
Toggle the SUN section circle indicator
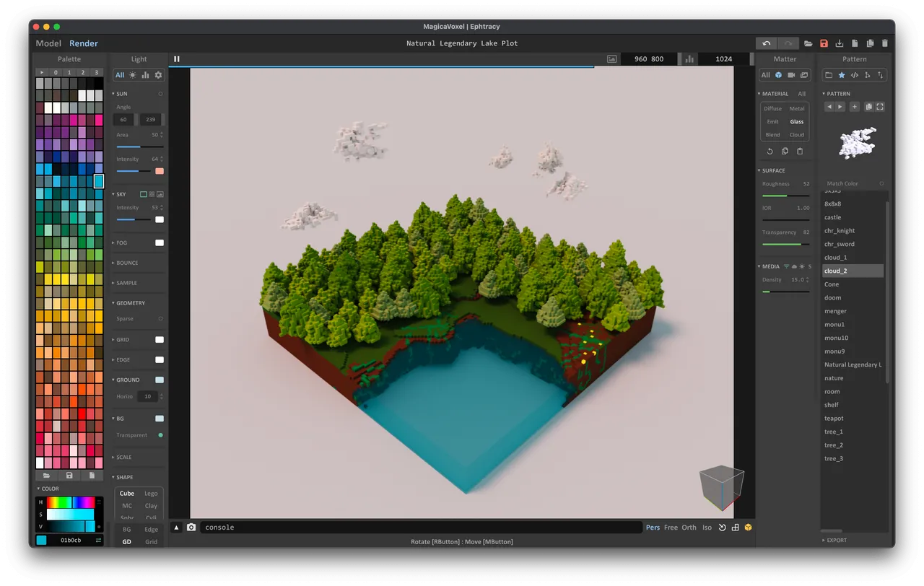pyautogui.click(x=160, y=94)
